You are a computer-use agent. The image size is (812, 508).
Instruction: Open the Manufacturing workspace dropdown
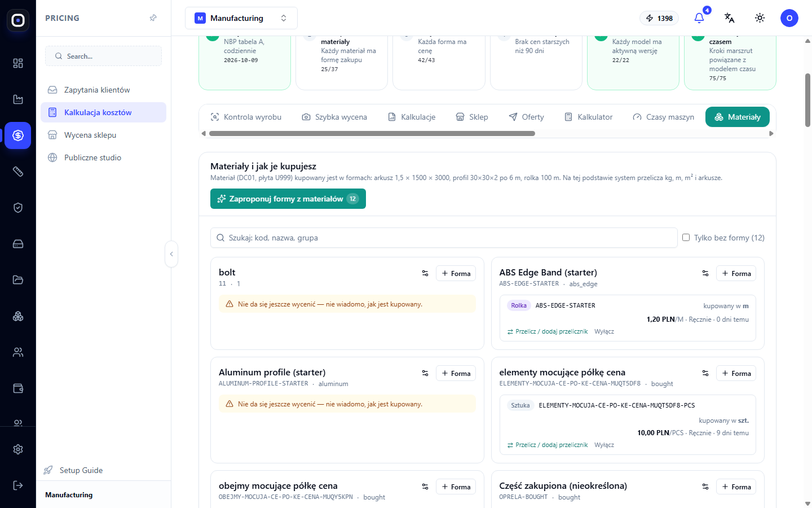point(241,18)
